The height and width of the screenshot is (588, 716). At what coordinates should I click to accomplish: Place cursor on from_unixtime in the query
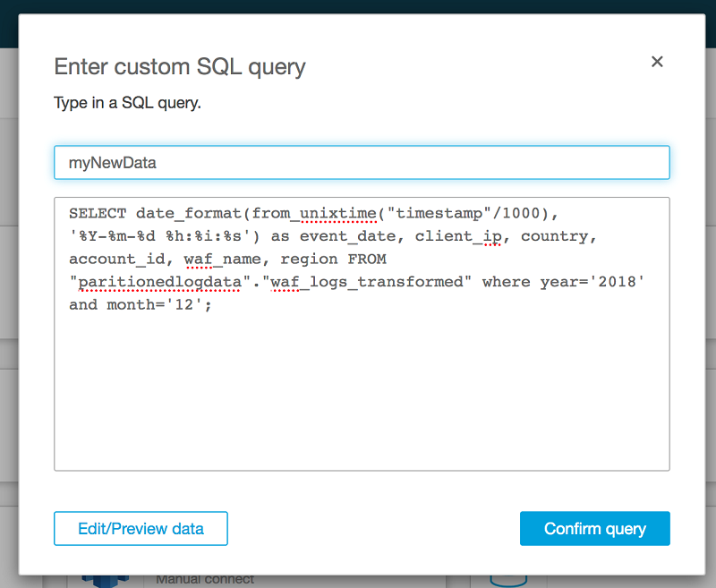[x=314, y=214]
